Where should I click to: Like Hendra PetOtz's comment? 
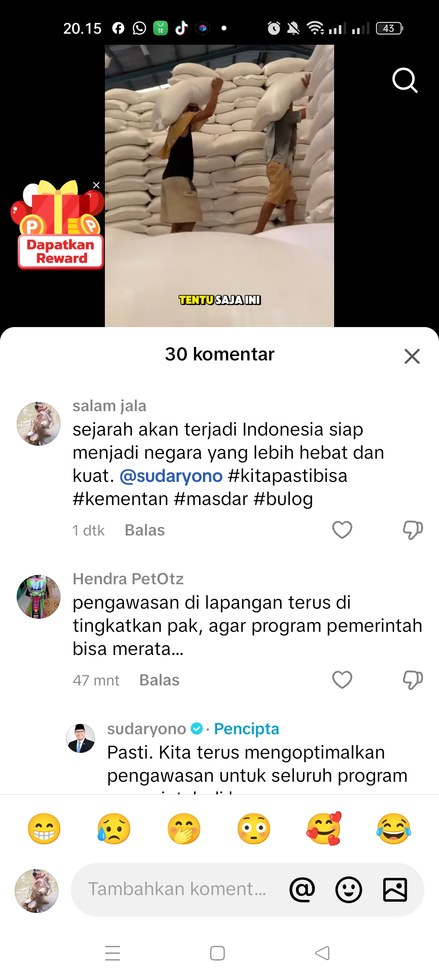[342, 680]
